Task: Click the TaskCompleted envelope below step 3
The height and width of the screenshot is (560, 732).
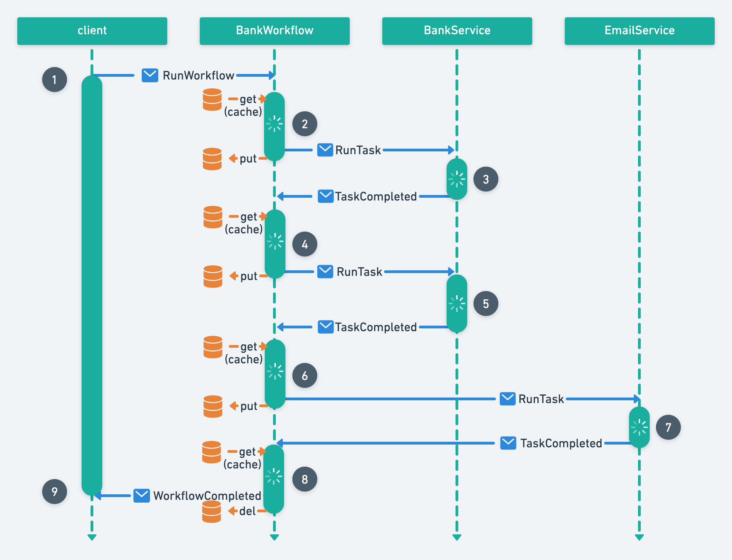Action: (x=326, y=196)
